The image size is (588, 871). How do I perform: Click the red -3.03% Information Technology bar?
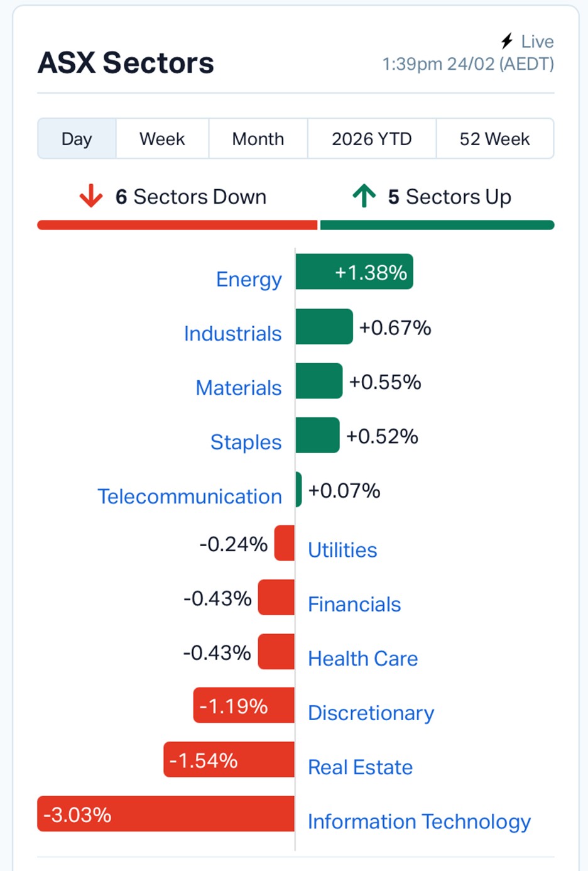tap(166, 814)
